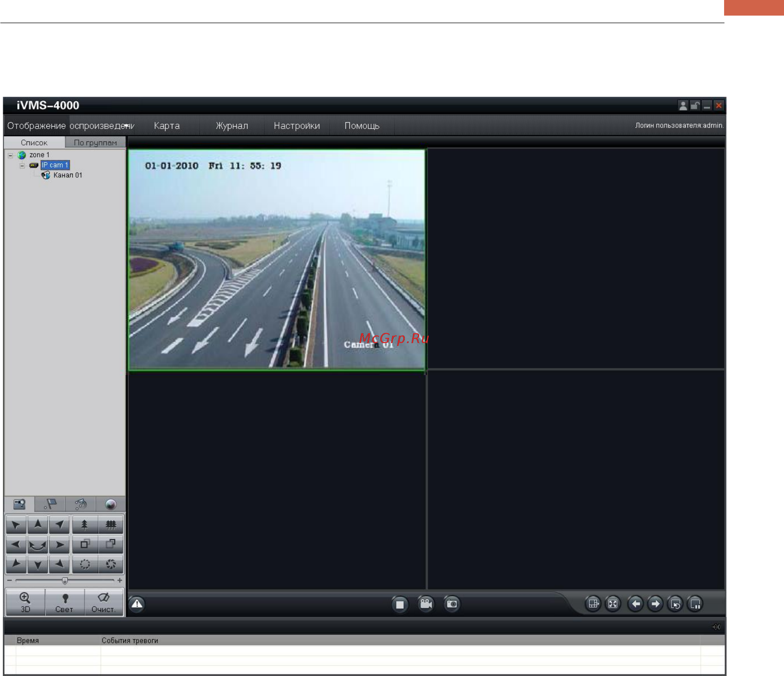This screenshot has width=784, height=676.
Task: Select the live Camera 01 video pane
Action: click(276, 259)
